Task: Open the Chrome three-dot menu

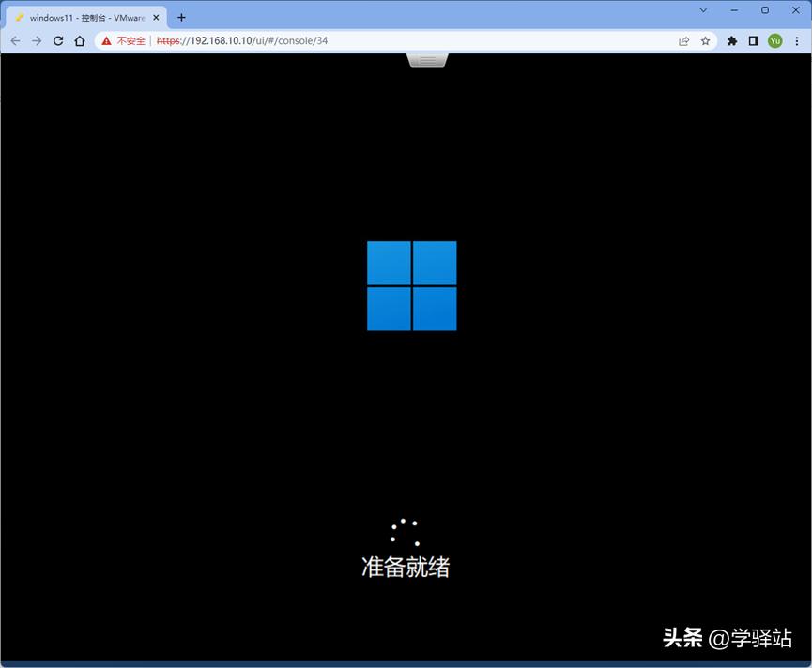Action: [799, 40]
